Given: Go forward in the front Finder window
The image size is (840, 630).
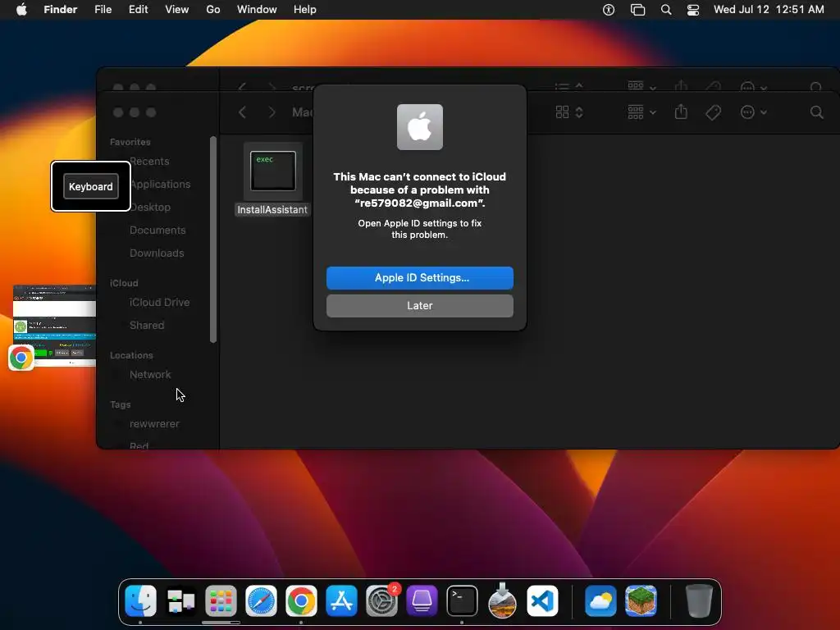Looking at the screenshot, I should (x=272, y=112).
